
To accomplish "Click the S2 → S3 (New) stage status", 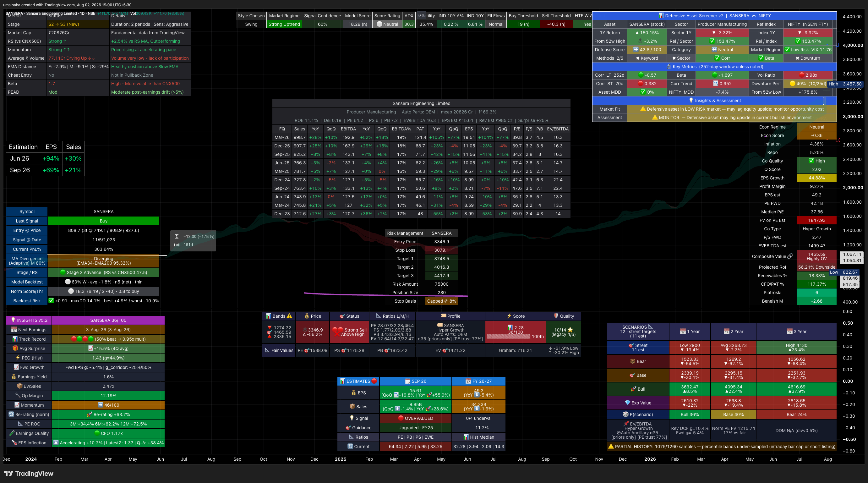I will (64, 24).
